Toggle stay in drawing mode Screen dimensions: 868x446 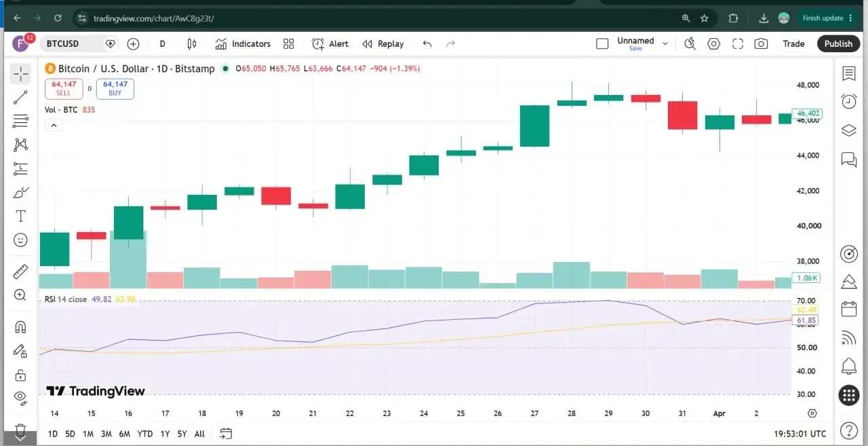coord(20,351)
